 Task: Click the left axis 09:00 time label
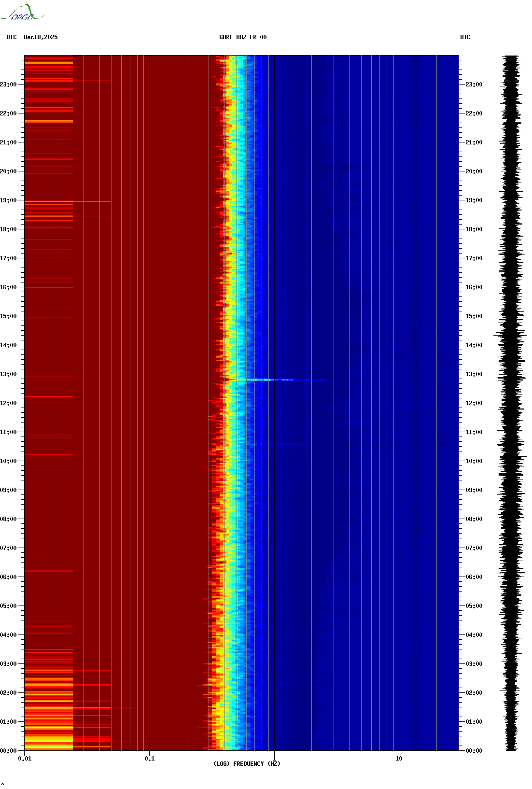pyautogui.click(x=8, y=490)
